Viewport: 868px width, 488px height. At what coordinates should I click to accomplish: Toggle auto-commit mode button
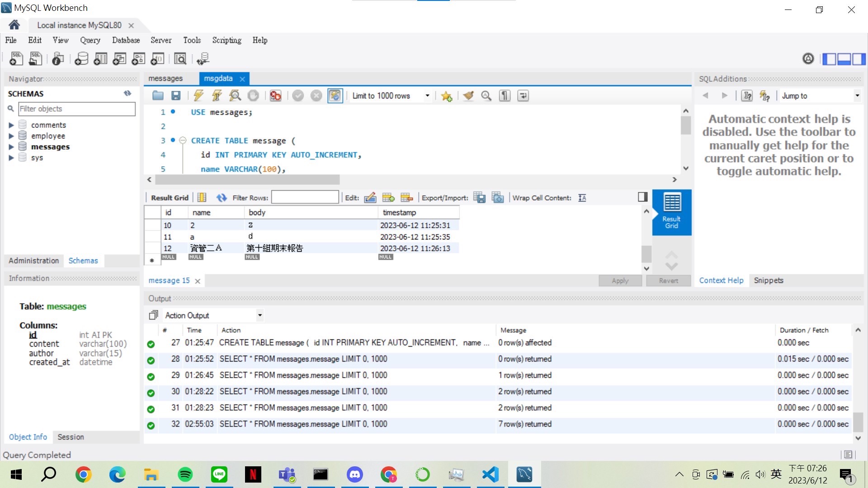[335, 95]
